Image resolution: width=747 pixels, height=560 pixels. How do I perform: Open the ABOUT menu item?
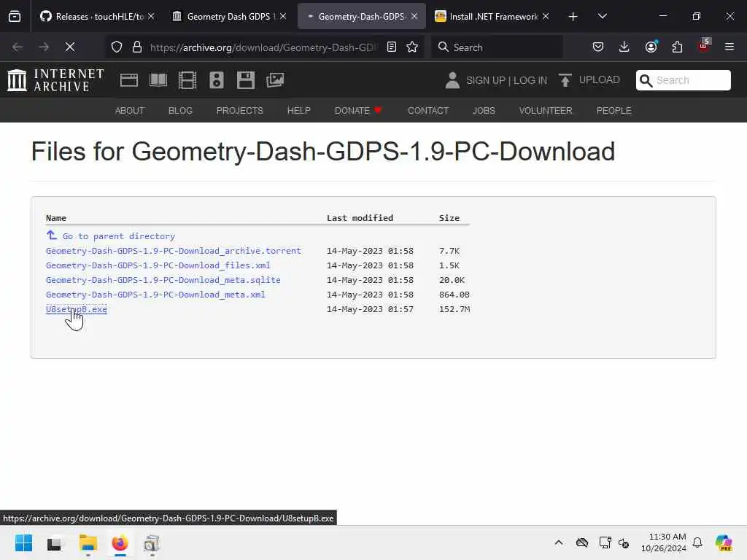(130, 111)
